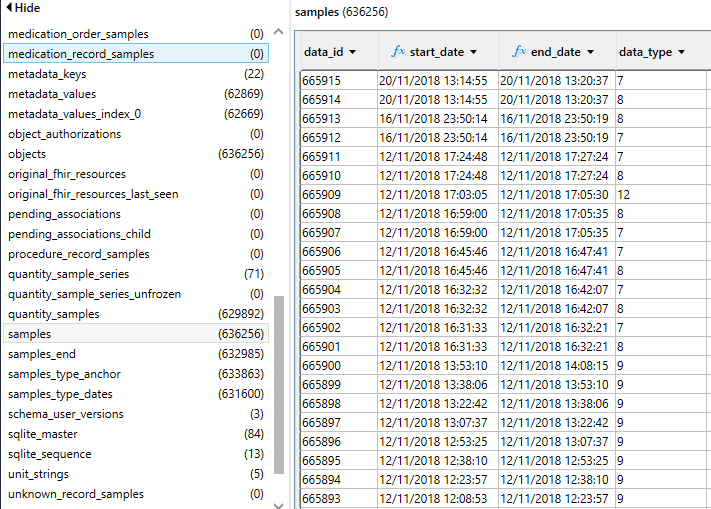Open the data_id column dropdown
The image size is (711, 509).
pos(354,52)
